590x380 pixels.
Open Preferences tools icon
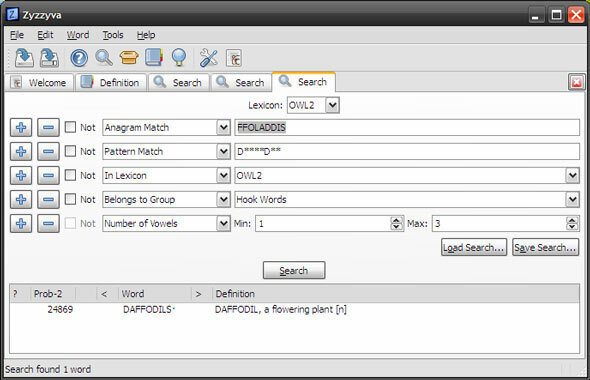coord(208,58)
